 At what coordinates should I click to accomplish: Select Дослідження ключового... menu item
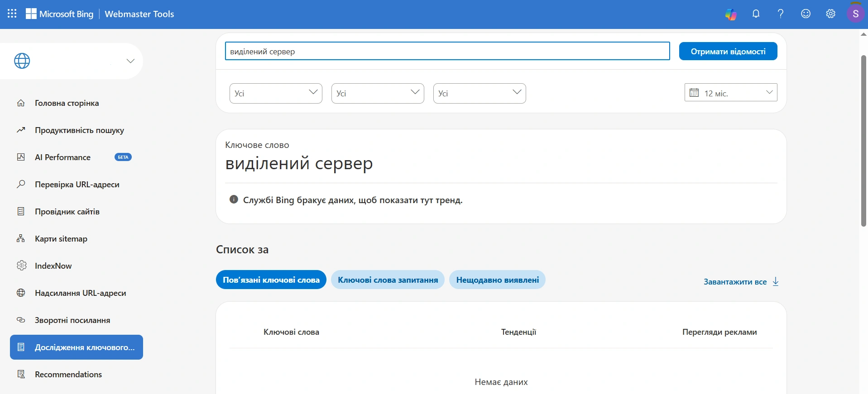coord(77,347)
